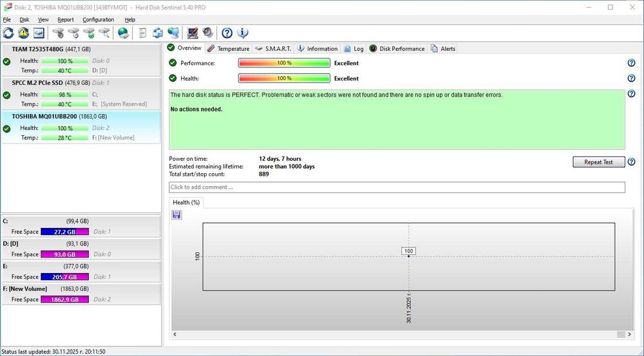The image size is (644, 356).
Task: Select the TOSHIBA MQ01UBB200 disk entry
Action: (81, 127)
